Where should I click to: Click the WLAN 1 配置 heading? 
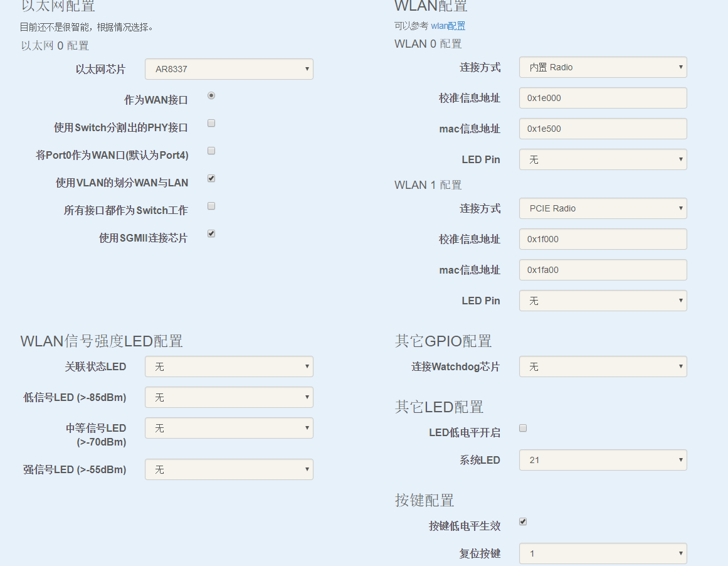[x=428, y=185]
